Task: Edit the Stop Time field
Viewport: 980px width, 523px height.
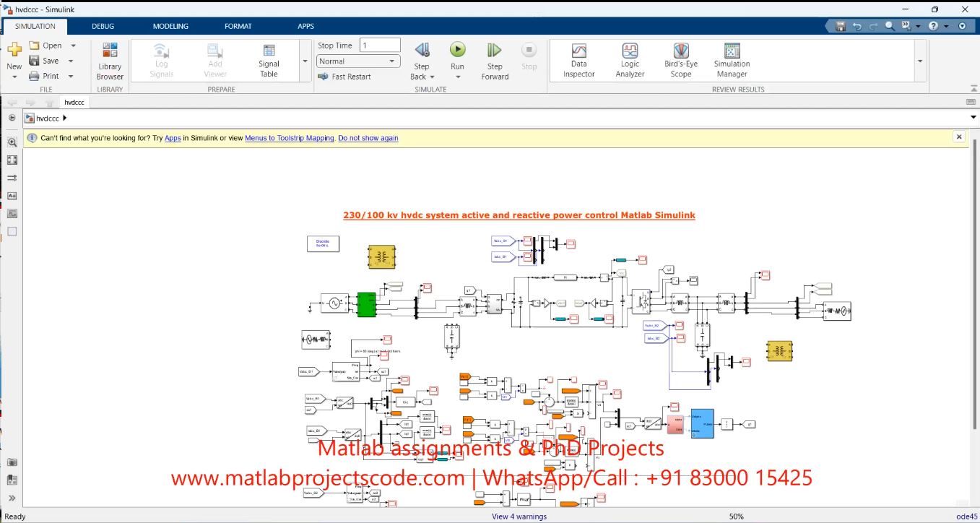Action: 379,46
